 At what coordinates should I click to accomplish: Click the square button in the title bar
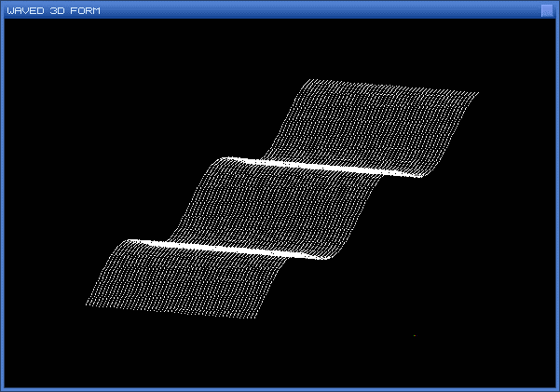click(x=547, y=10)
